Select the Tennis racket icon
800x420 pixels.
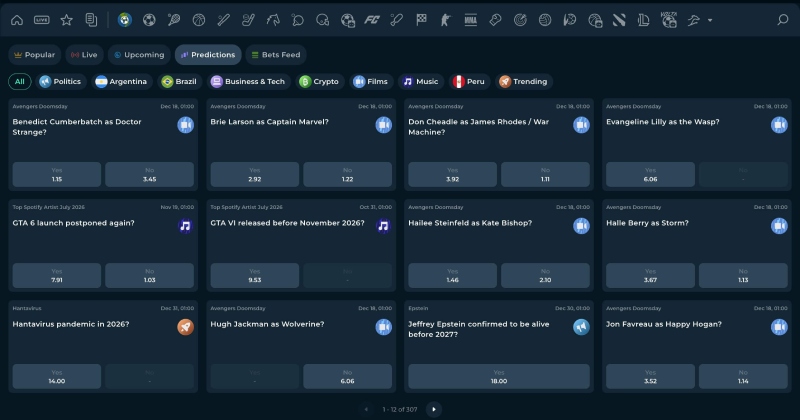[x=174, y=20]
